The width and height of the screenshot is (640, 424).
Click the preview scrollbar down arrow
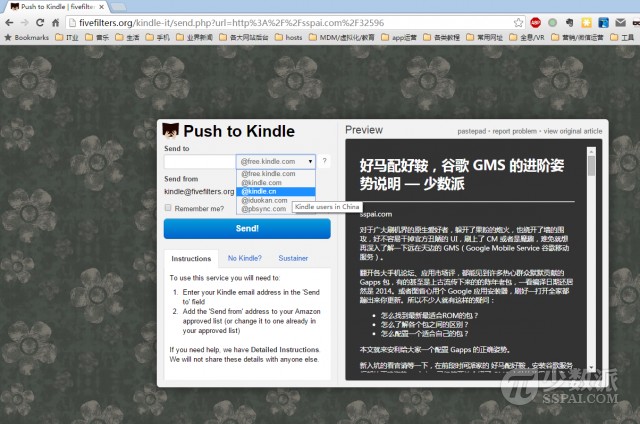pos(591,367)
